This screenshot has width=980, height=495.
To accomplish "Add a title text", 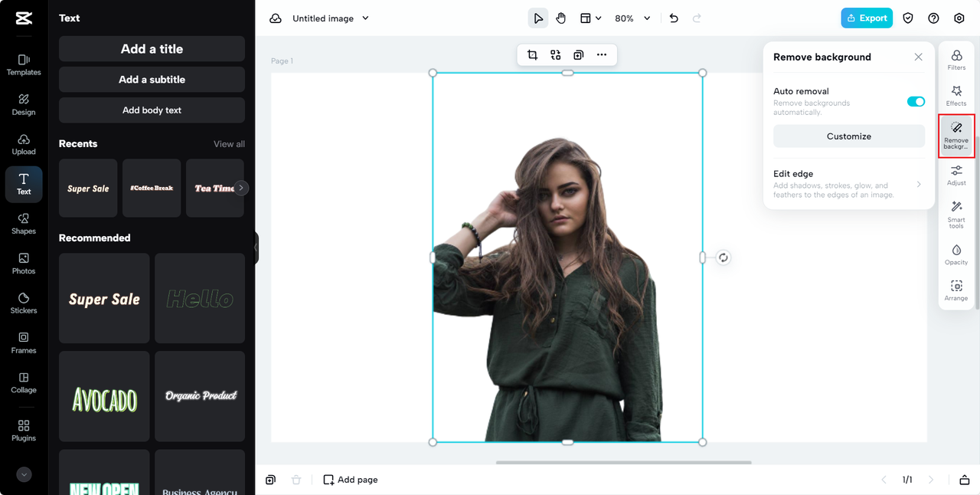I will [152, 49].
